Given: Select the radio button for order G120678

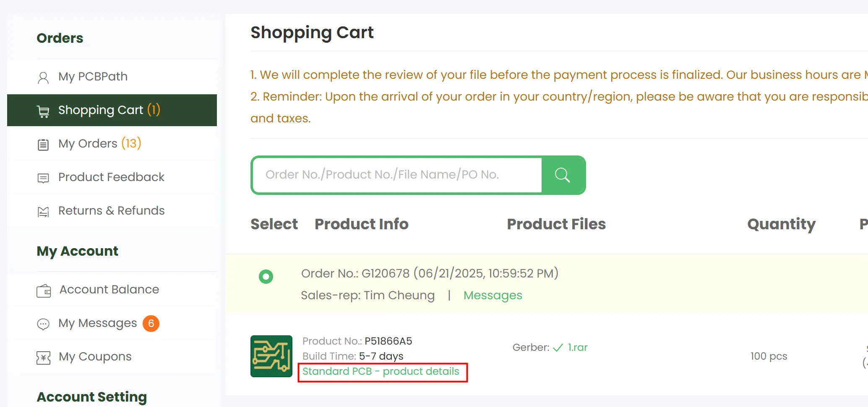Looking at the screenshot, I should point(266,277).
